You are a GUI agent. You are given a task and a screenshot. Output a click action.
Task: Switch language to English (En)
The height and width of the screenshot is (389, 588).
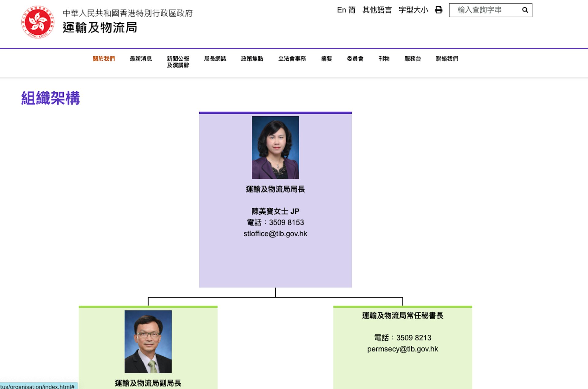[x=341, y=10]
